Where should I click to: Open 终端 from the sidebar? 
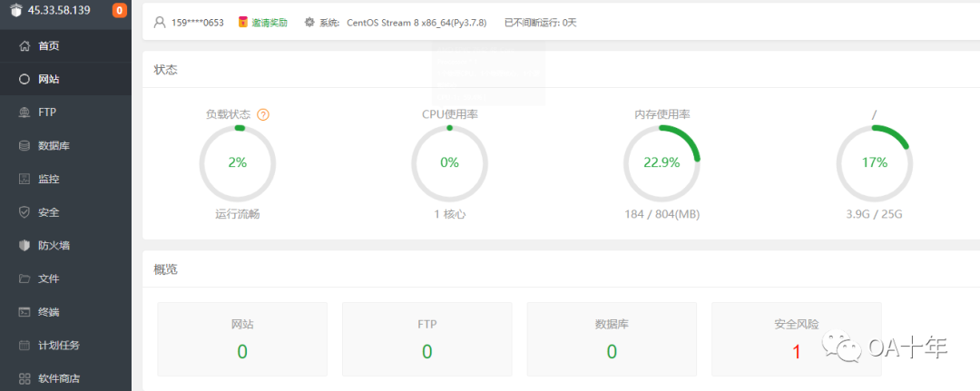65,312
